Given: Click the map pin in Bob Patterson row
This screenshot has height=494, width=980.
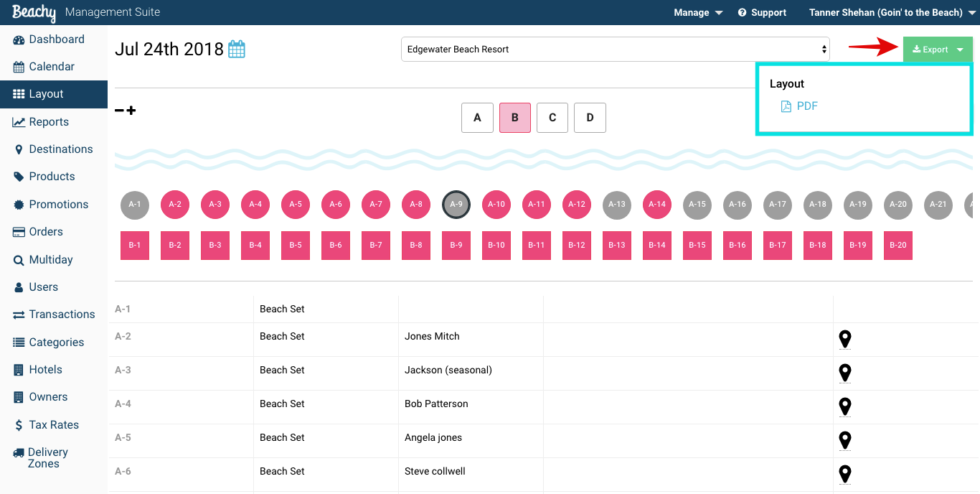Looking at the screenshot, I should tap(845, 406).
